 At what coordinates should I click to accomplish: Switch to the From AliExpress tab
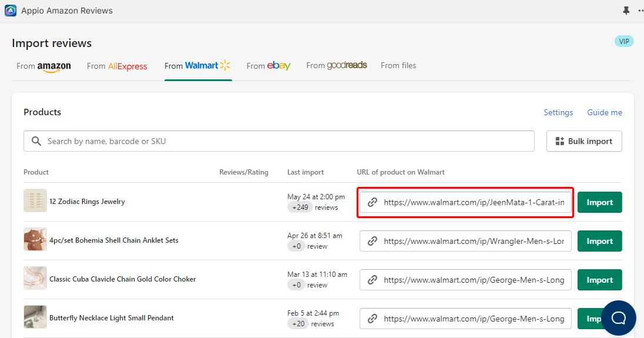coord(117,66)
